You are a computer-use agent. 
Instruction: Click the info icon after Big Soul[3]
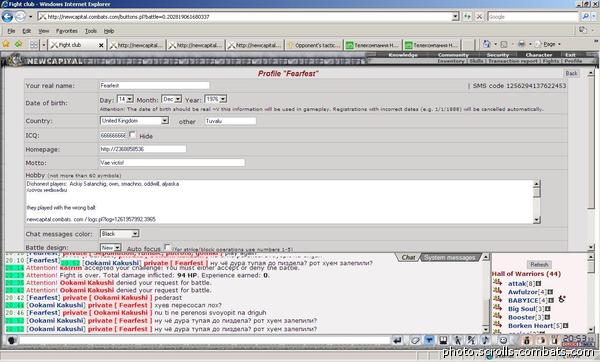coord(548,308)
